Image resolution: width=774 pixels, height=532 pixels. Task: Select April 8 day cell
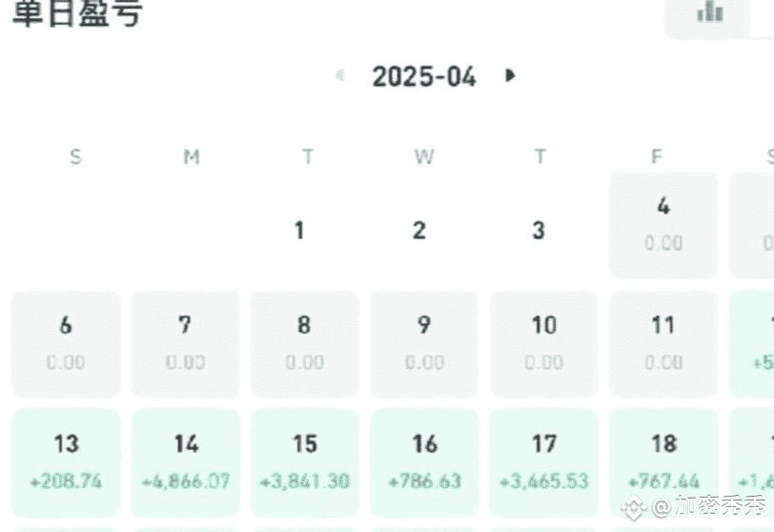(305, 344)
